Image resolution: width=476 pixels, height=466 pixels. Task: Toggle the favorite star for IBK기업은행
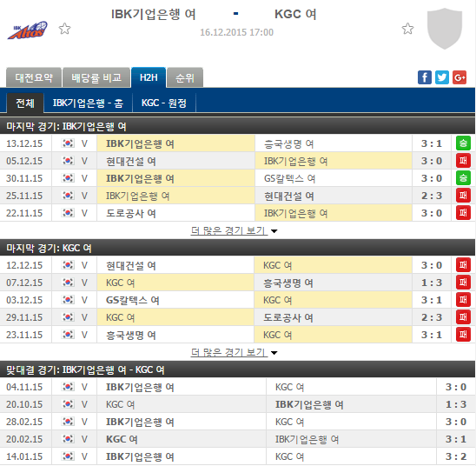pos(64,29)
